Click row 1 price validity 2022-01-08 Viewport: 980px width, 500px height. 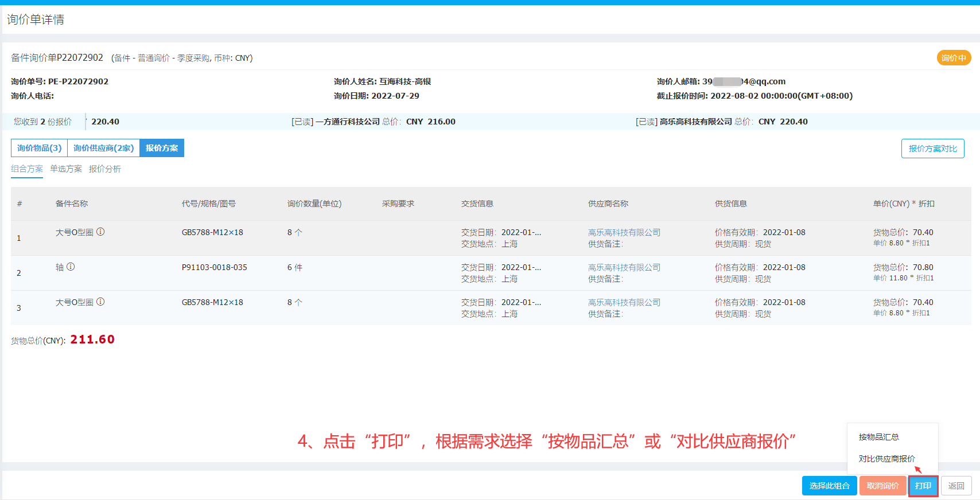pyautogui.click(x=784, y=232)
